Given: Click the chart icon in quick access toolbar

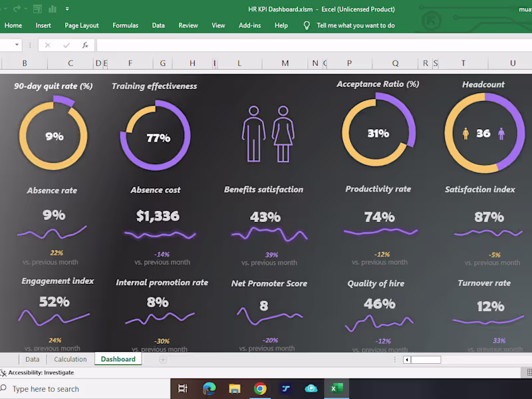Looking at the screenshot, I should click(53, 9).
